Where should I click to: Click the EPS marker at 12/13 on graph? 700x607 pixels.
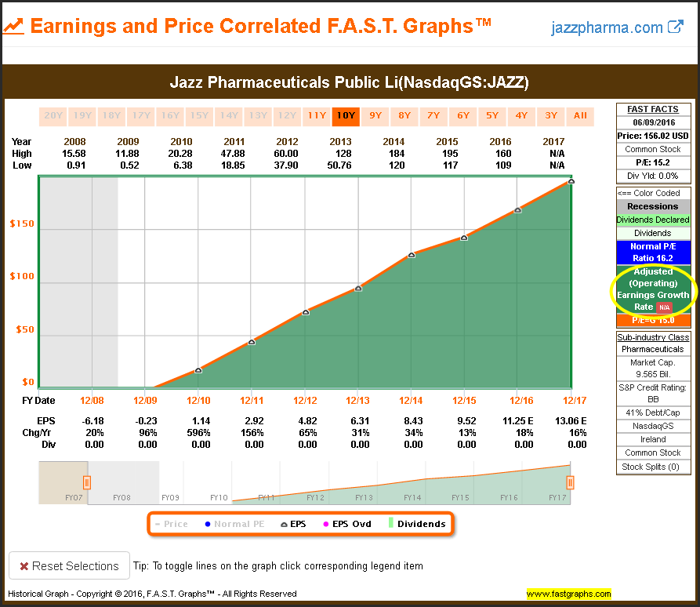pos(358,289)
